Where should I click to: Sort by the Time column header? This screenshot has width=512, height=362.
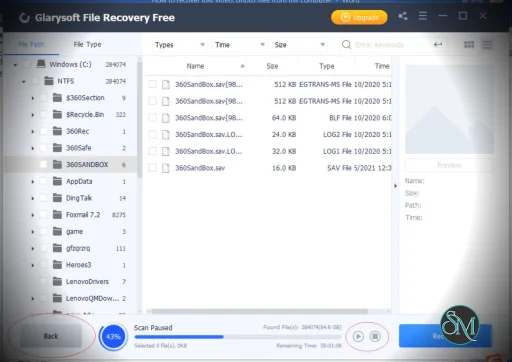(x=382, y=66)
